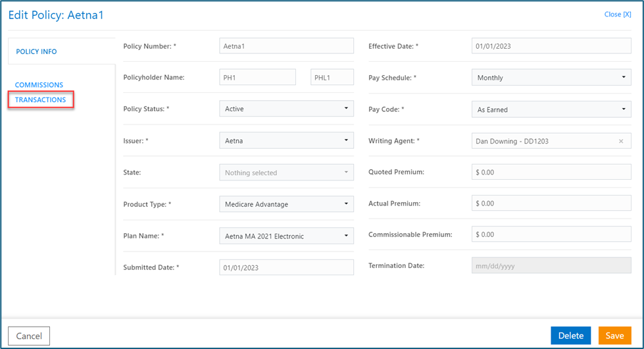
Task: Expand the Pay Code dropdown
Action: [x=551, y=109]
